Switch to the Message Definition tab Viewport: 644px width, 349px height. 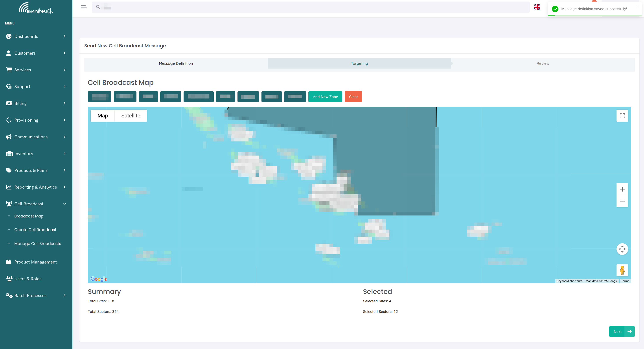coord(176,63)
